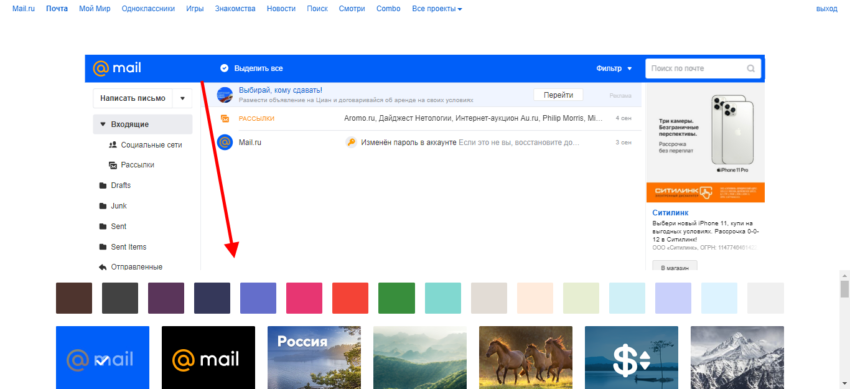Select the horses photo theme thumbnail

[526, 358]
